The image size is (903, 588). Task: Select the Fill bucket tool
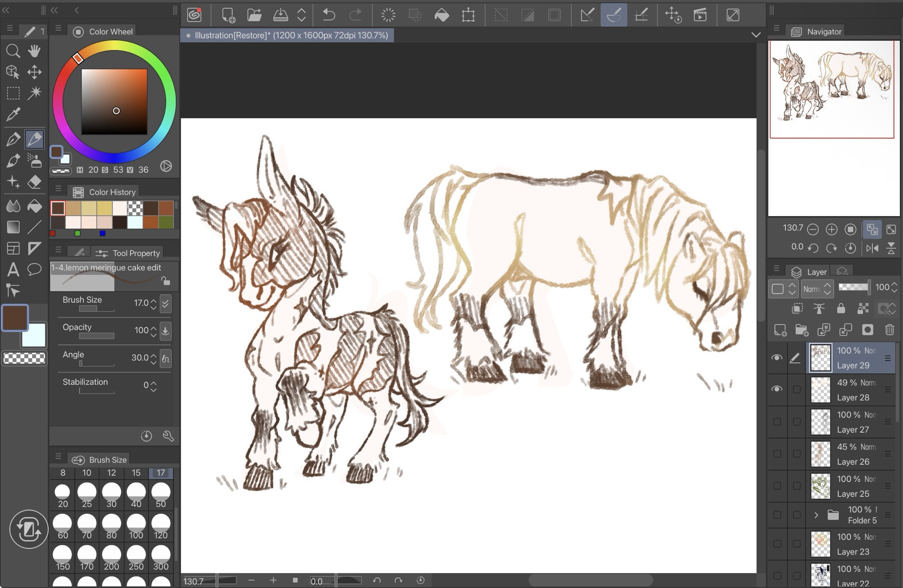coord(34,206)
